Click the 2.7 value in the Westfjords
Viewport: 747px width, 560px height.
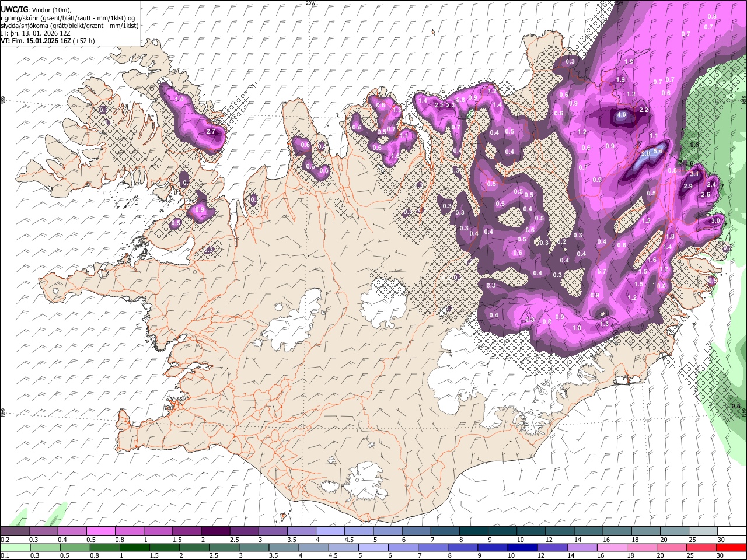coord(211,131)
